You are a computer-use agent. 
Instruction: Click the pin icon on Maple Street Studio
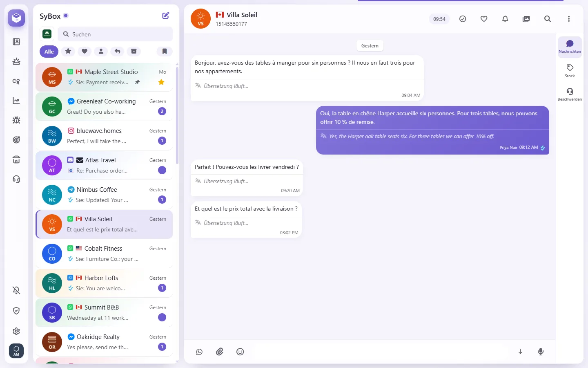[x=138, y=82]
